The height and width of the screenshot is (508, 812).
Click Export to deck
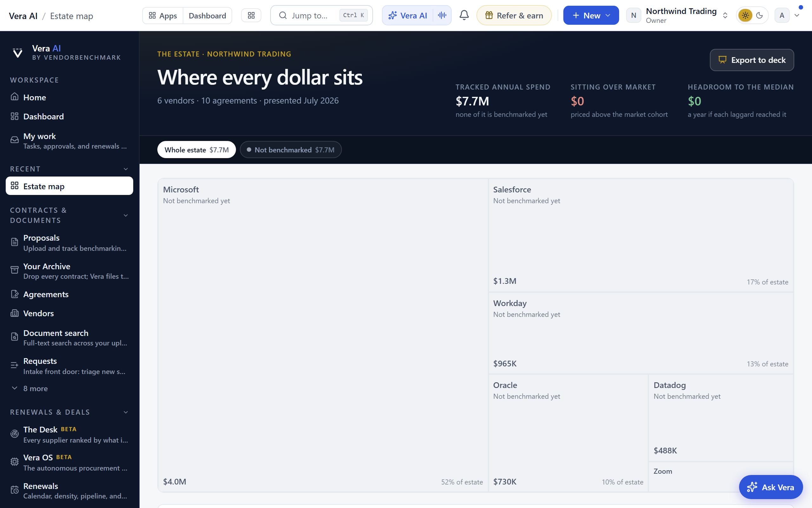tap(752, 60)
